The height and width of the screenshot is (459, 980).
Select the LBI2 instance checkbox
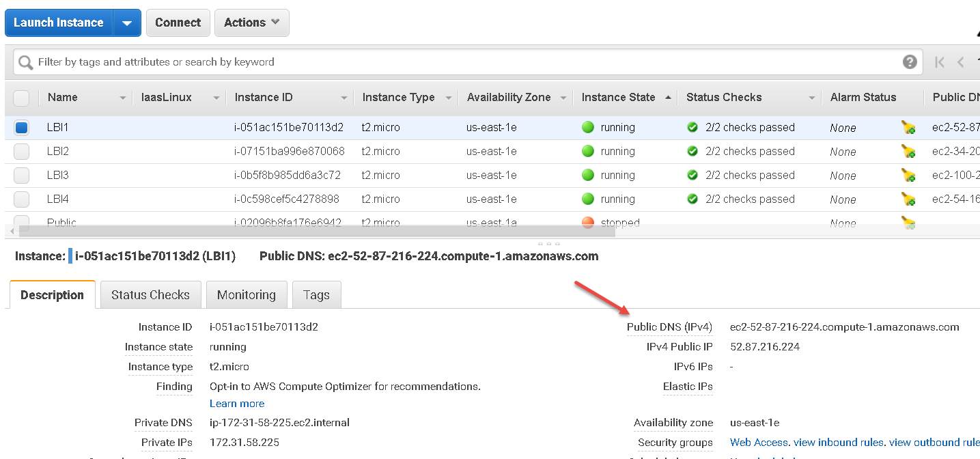21,151
